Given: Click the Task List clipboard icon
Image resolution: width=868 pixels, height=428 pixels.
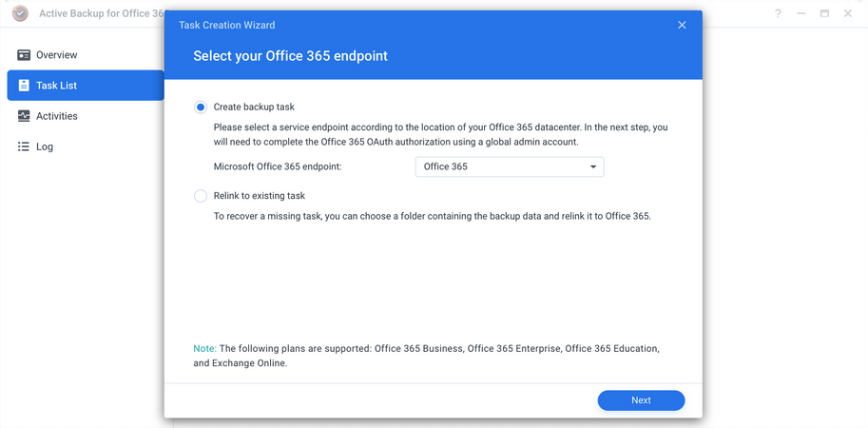Looking at the screenshot, I should coord(24,86).
